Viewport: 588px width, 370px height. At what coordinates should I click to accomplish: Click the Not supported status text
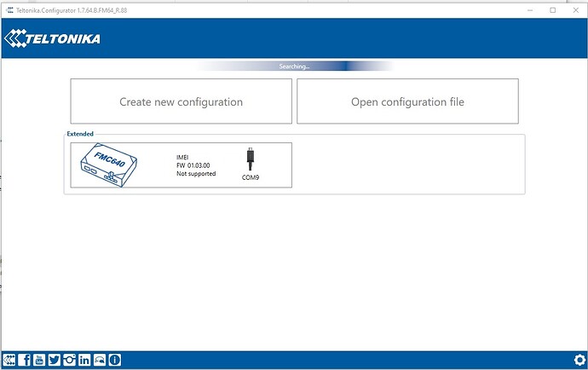click(196, 174)
